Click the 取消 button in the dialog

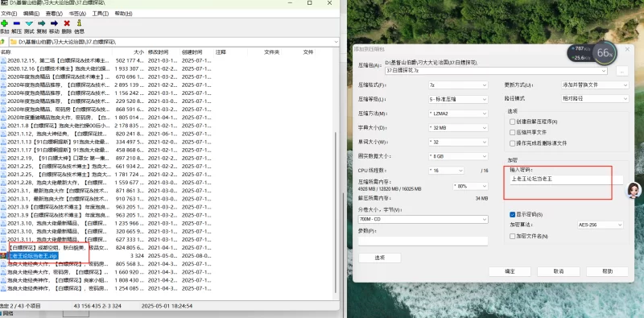coord(559,271)
